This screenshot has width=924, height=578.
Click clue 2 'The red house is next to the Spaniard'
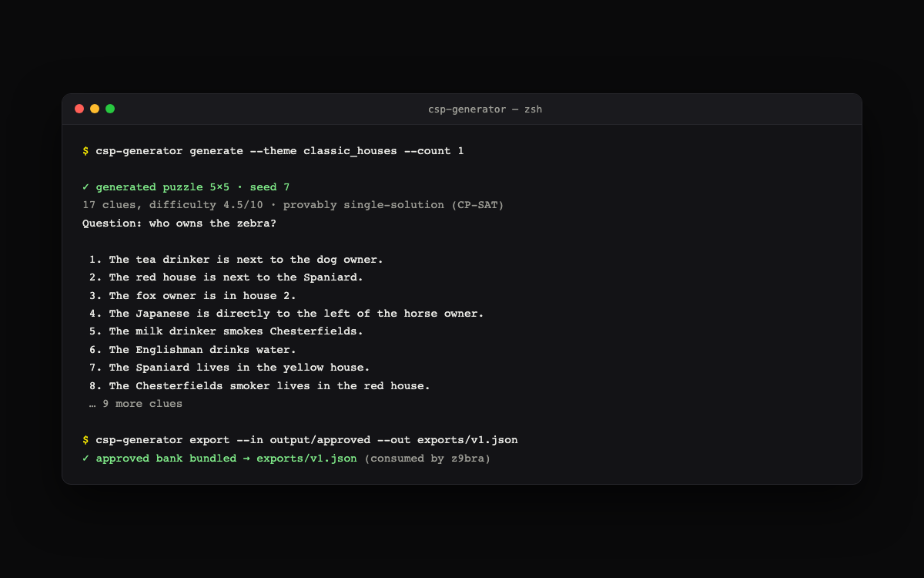tap(226, 277)
